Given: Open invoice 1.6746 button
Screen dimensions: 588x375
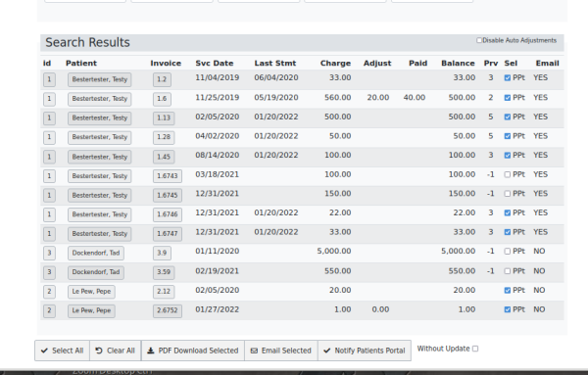Looking at the screenshot, I should coord(168,214).
